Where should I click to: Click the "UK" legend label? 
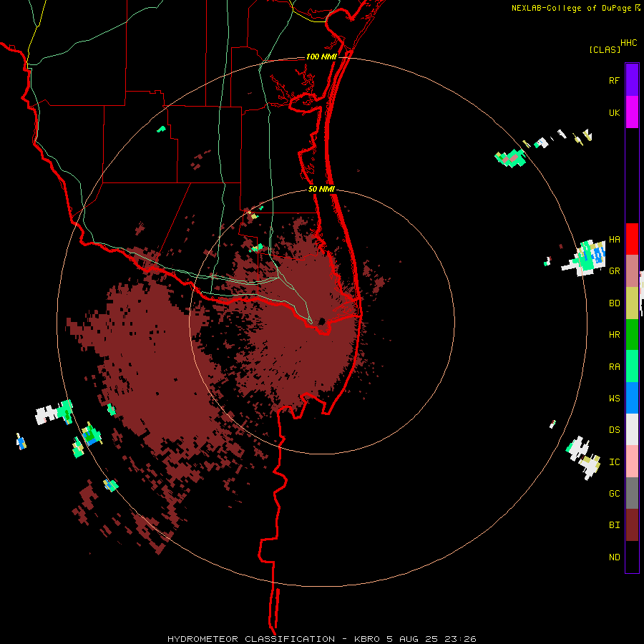coord(614,112)
